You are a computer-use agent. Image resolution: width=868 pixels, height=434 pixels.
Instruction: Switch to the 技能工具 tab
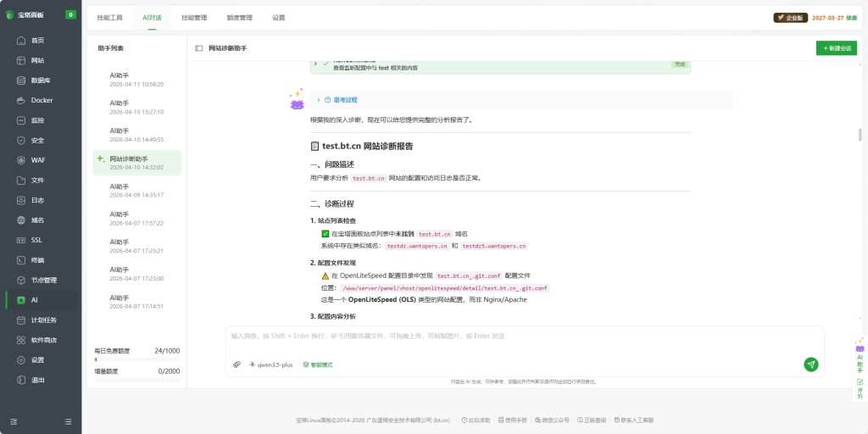(x=109, y=17)
